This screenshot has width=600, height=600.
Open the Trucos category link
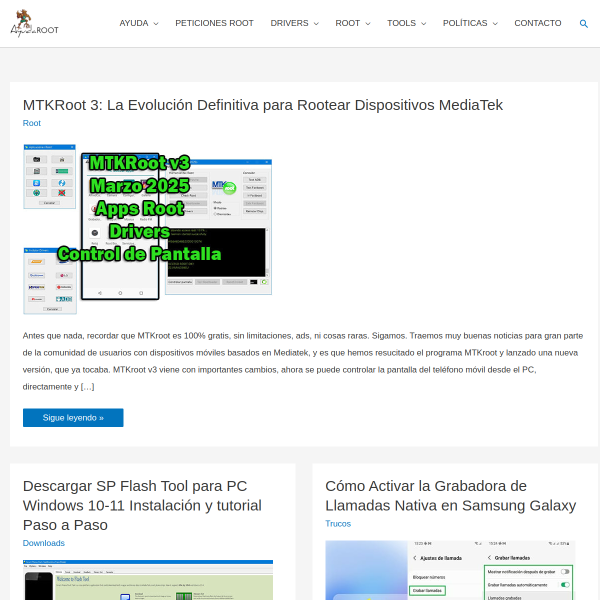(x=338, y=523)
